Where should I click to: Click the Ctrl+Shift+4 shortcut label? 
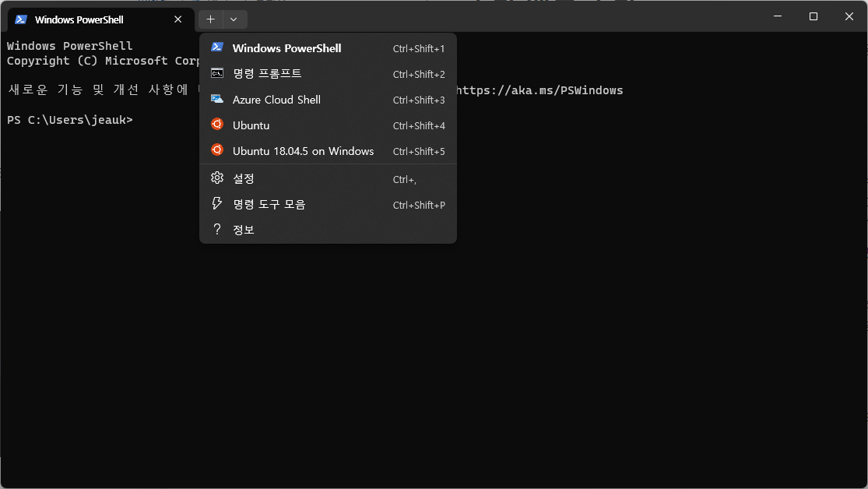coord(419,125)
